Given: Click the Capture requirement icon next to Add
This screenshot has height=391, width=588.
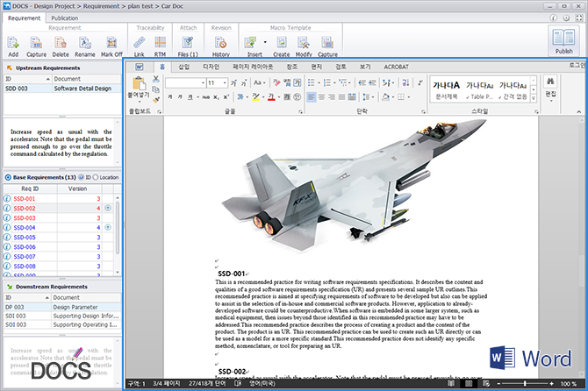Looking at the screenshot, I should click(36, 43).
